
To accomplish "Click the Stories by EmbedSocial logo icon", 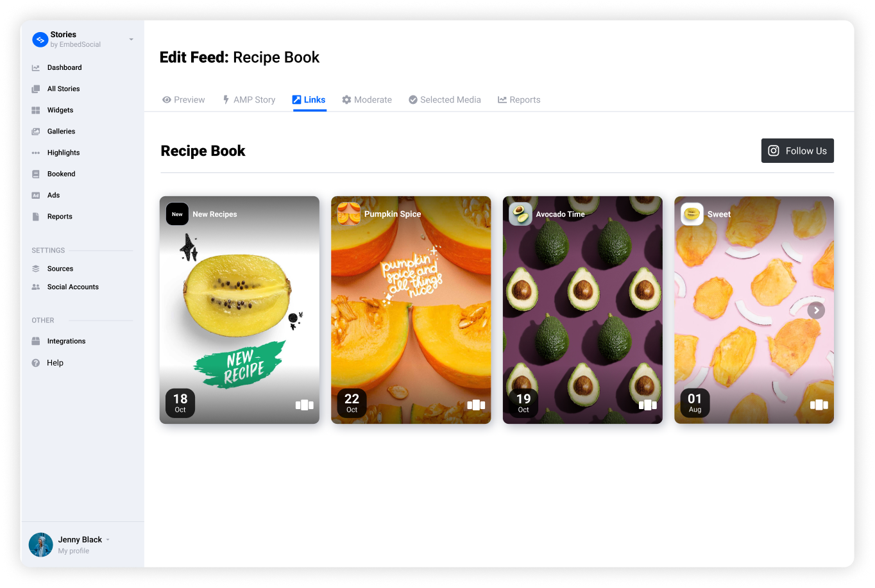I will (40, 40).
